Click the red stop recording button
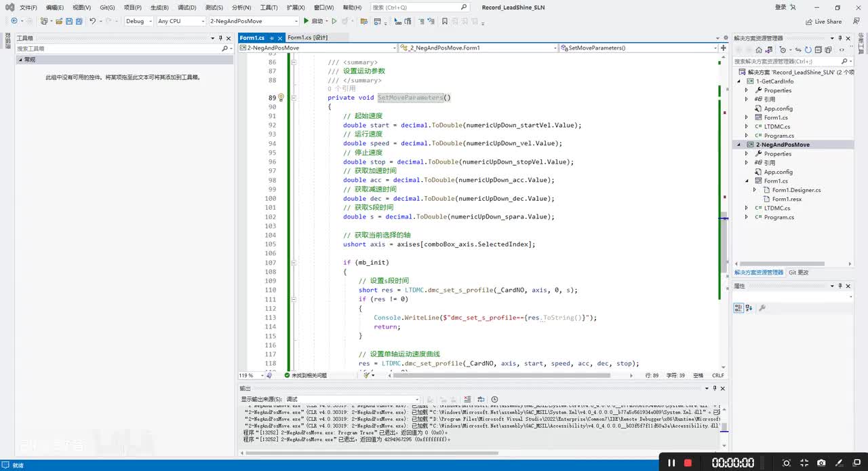868x471 pixels. (x=688, y=463)
